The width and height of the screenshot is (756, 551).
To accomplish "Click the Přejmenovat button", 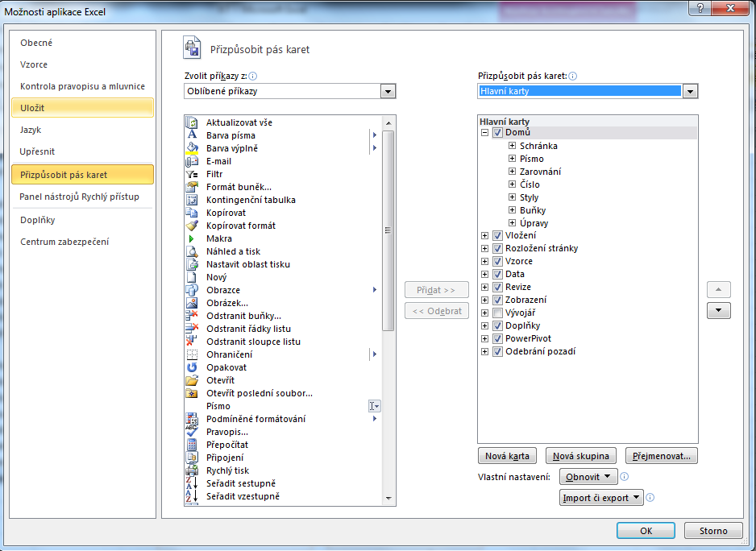I will 661,456.
